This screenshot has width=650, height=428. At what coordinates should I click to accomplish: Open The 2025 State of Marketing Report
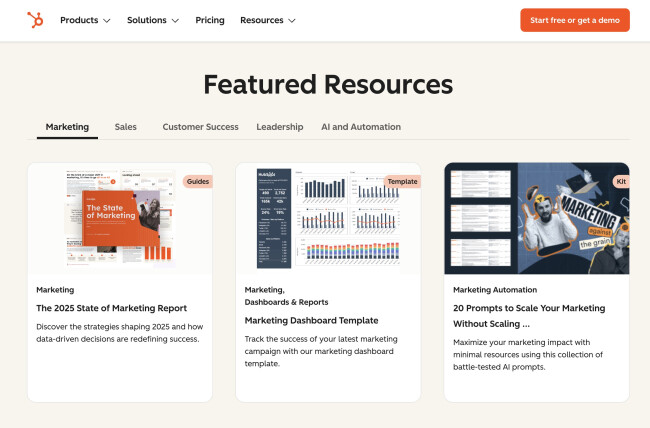[111, 308]
